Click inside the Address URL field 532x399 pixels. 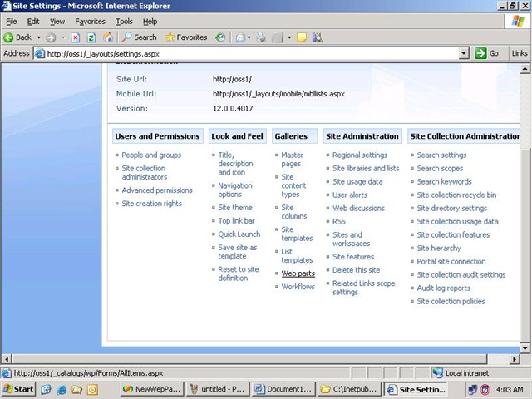pyautogui.click(x=251, y=53)
